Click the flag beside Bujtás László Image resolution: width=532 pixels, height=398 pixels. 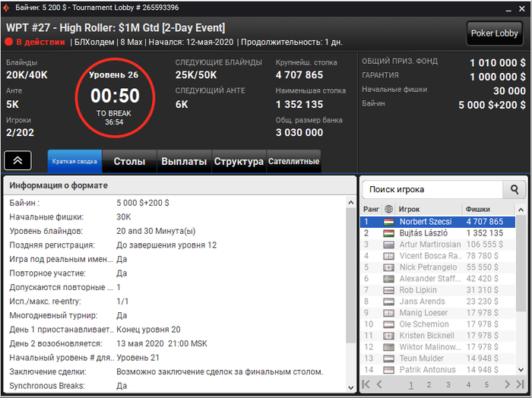click(x=388, y=233)
